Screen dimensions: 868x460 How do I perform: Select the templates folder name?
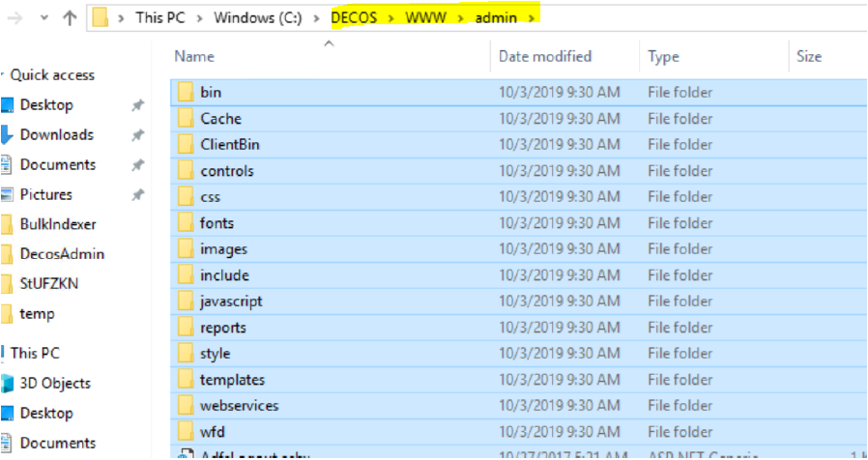pyautogui.click(x=233, y=380)
